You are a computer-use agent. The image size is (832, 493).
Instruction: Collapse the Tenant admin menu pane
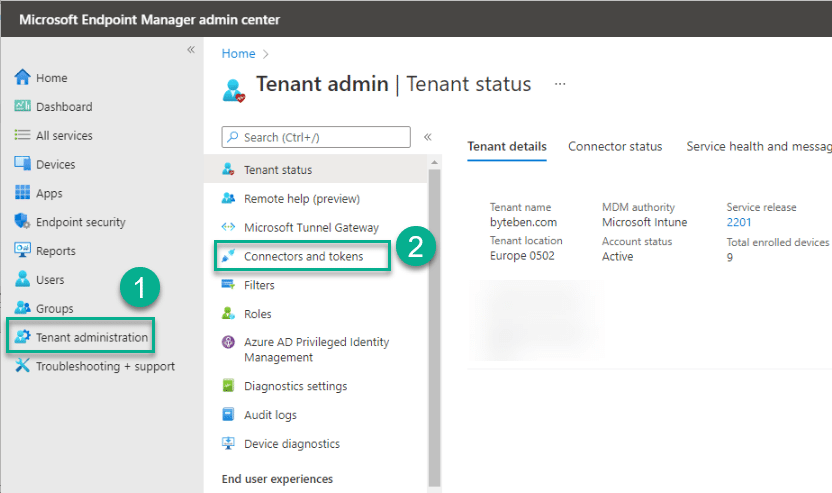(x=427, y=137)
